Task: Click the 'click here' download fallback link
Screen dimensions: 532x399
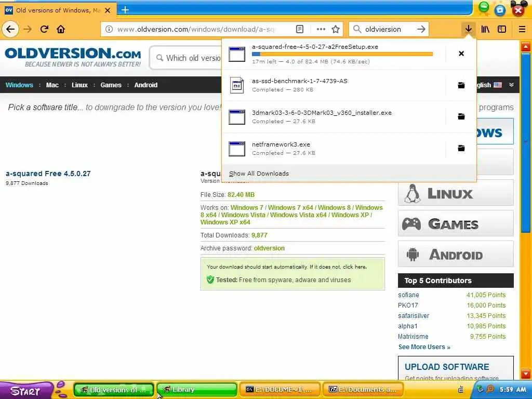Action: (x=354, y=267)
